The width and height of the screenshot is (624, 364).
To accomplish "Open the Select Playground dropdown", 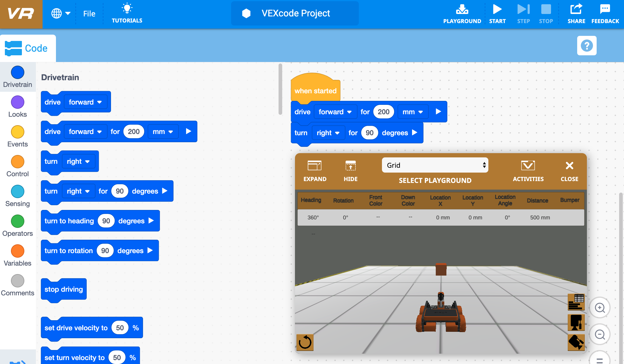I will pos(435,165).
